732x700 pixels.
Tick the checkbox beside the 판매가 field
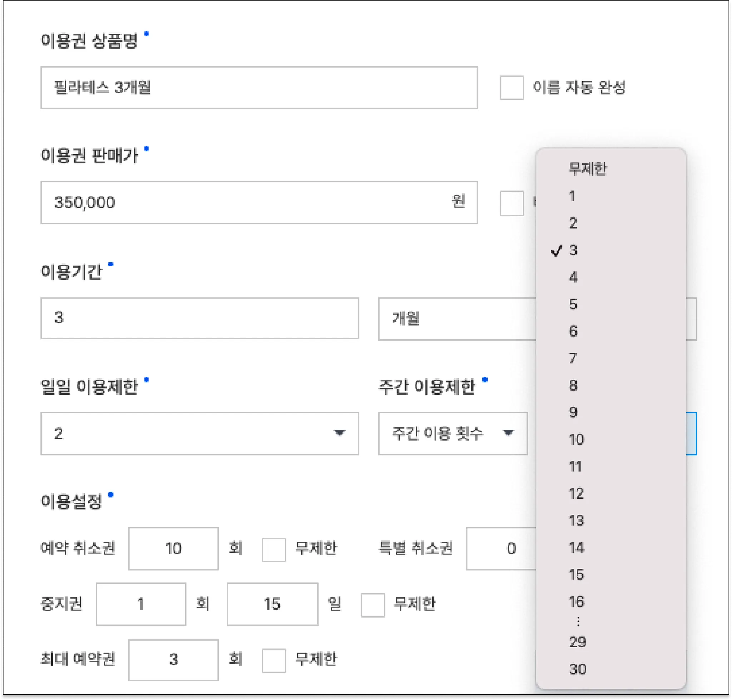[511, 203]
